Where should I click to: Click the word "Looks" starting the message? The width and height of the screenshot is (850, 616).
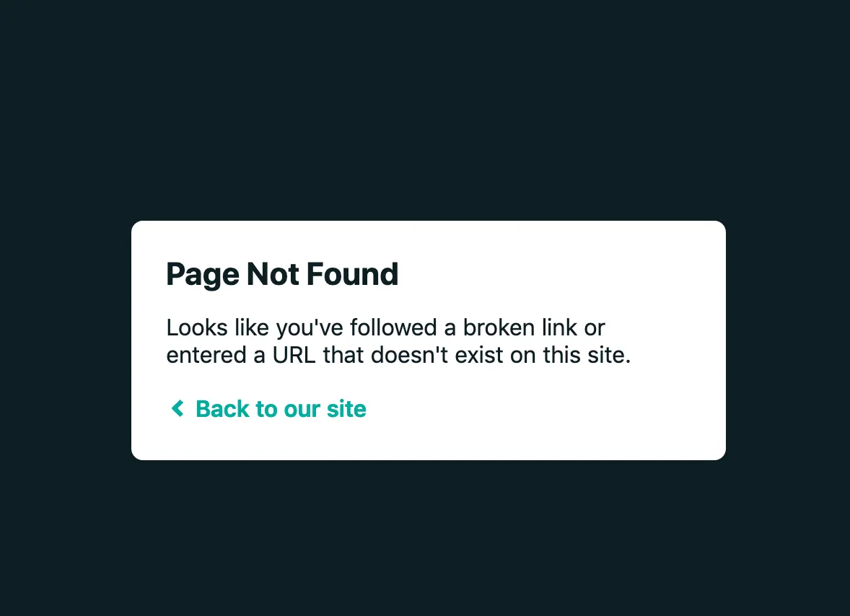coord(197,327)
